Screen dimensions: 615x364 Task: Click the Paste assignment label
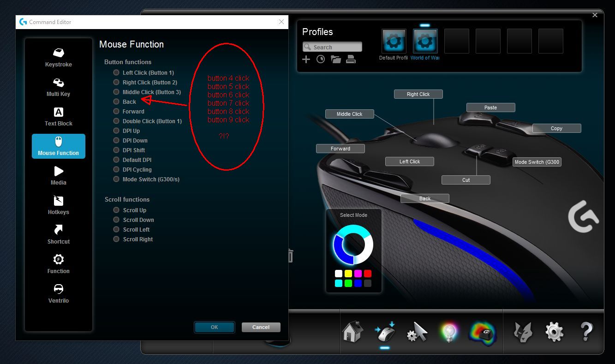click(491, 107)
